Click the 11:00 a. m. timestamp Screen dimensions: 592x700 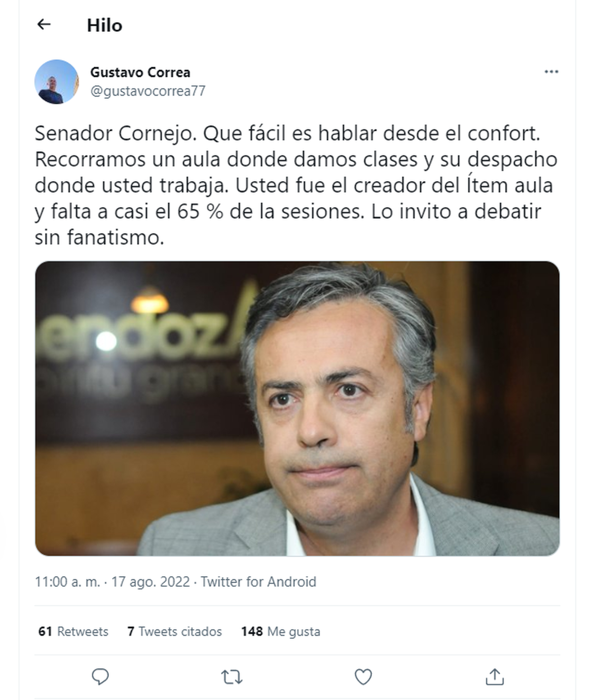(67, 582)
